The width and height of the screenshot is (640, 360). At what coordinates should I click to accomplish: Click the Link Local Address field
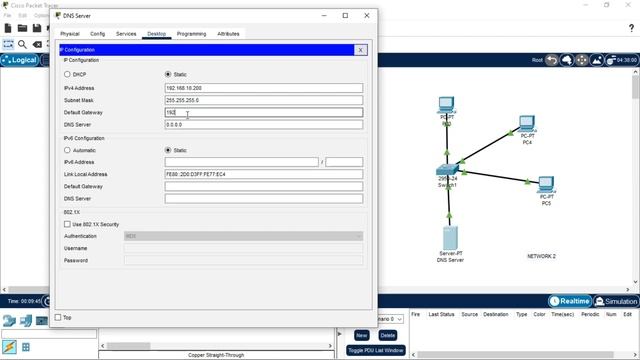[x=264, y=174]
